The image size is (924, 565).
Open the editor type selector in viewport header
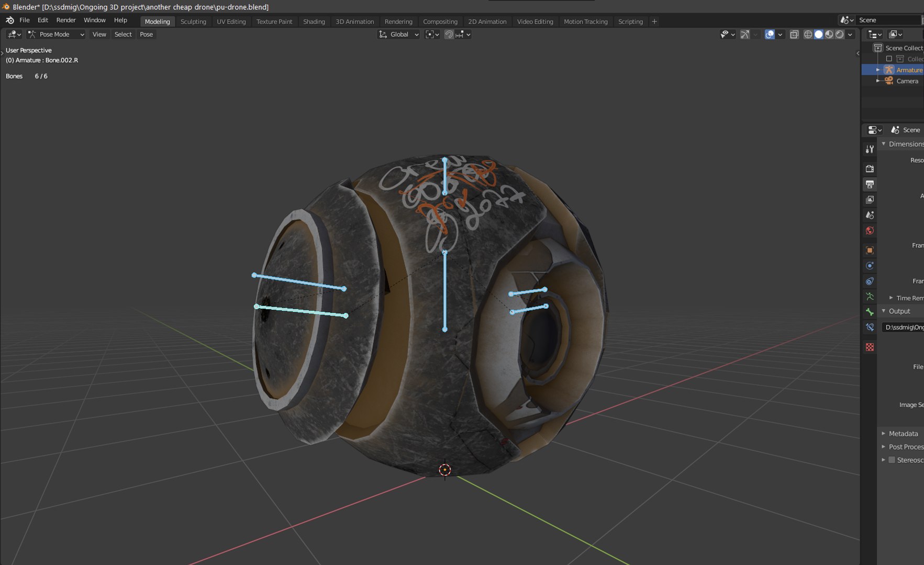[x=14, y=35]
